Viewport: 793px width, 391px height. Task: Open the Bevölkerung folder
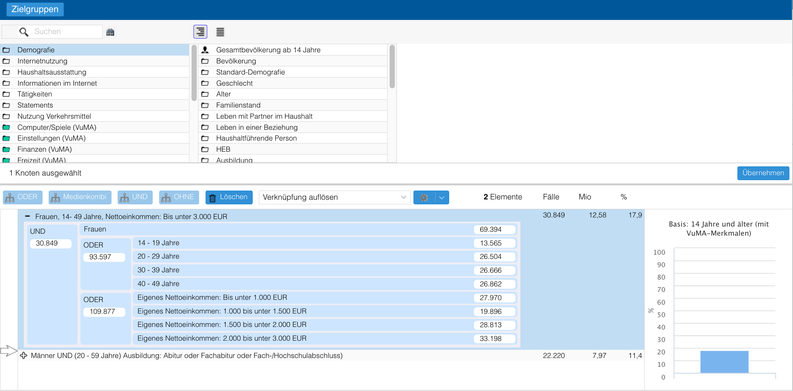pos(293,61)
